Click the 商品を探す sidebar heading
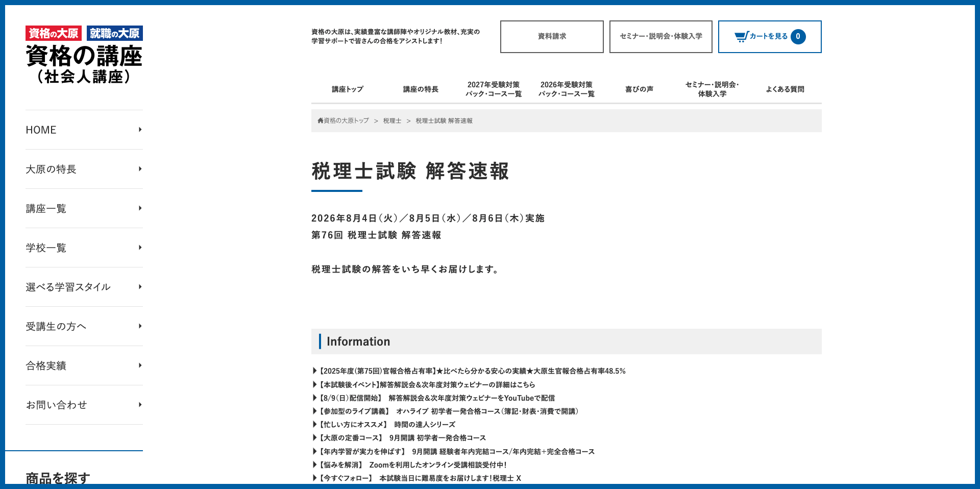The width and height of the screenshot is (980, 489). (58, 478)
